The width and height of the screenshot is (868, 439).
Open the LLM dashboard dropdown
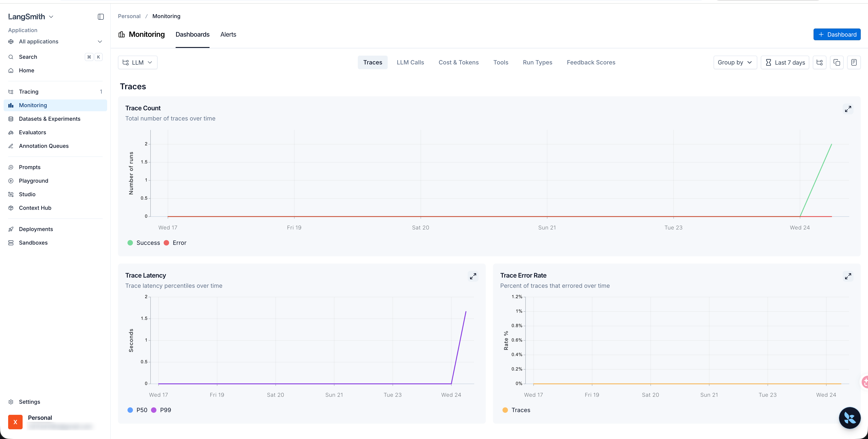(138, 62)
